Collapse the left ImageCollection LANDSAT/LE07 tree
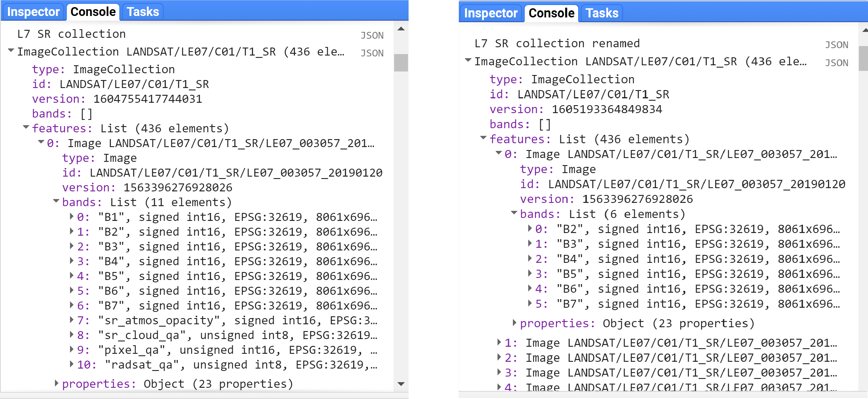 point(11,51)
